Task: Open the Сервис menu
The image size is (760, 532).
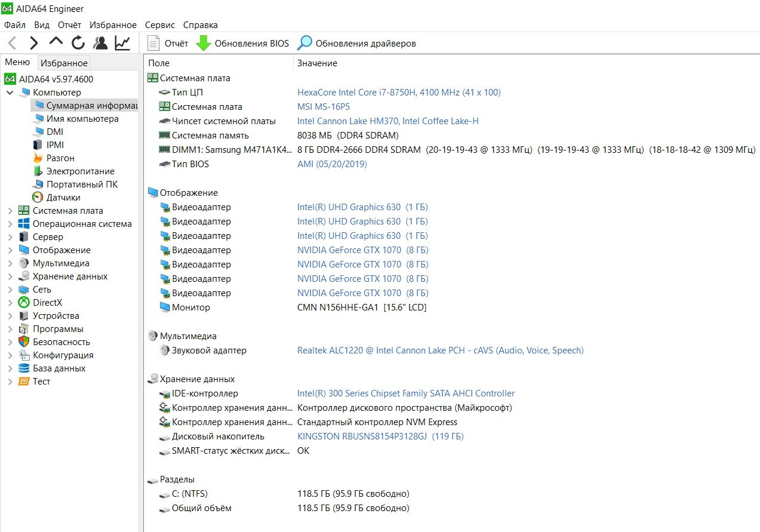Action: click(x=160, y=25)
